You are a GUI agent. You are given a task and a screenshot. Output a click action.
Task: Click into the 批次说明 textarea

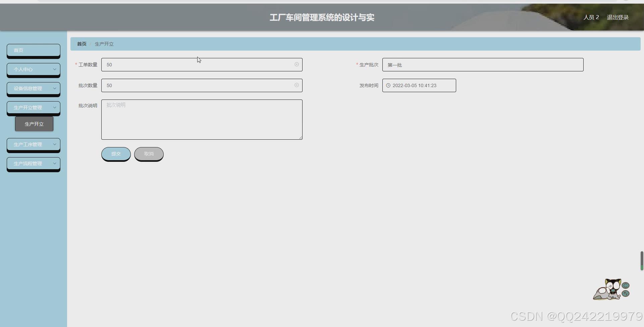coord(202,120)
